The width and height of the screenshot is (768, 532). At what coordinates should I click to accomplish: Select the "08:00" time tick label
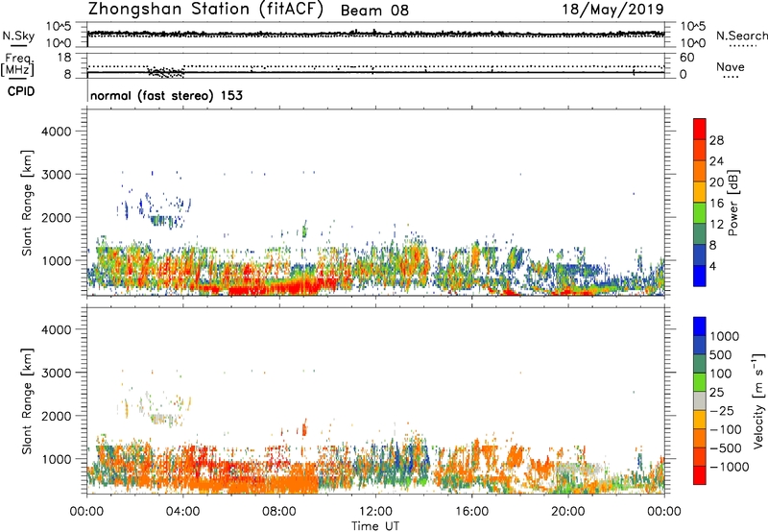(x=279, y=512)
